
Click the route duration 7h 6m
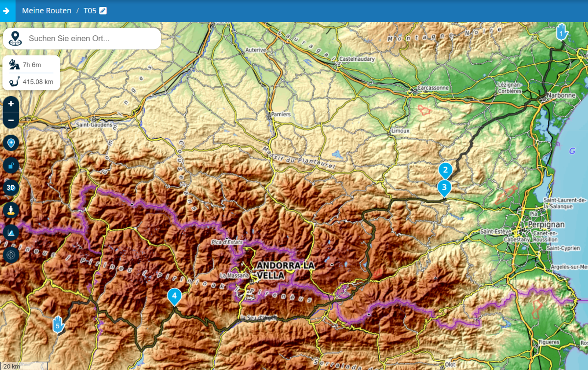click(31, 65)
